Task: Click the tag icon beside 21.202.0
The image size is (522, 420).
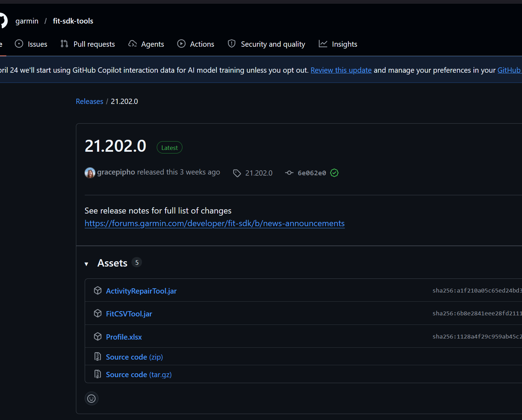Action: (x=237, y=173)
